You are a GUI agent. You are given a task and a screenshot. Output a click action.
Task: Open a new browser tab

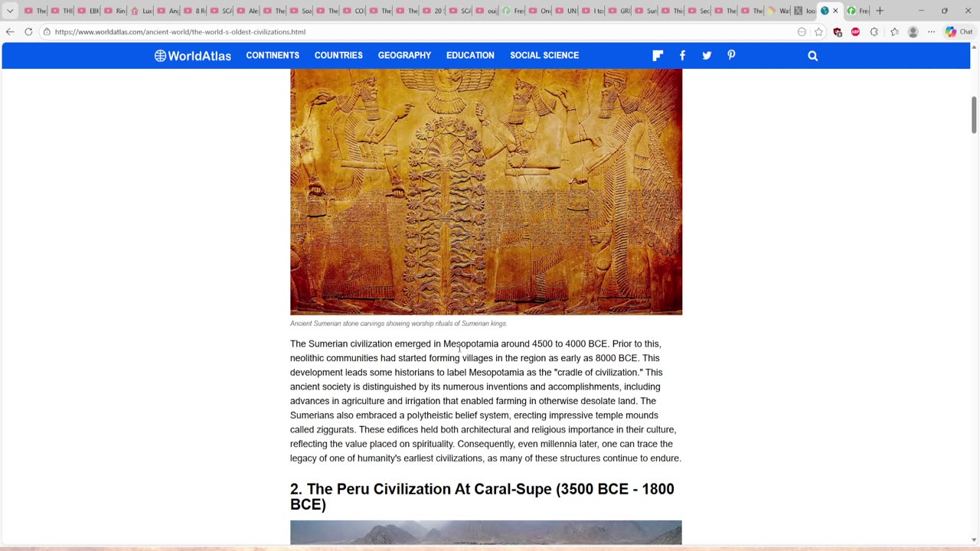tap(880, 11)
